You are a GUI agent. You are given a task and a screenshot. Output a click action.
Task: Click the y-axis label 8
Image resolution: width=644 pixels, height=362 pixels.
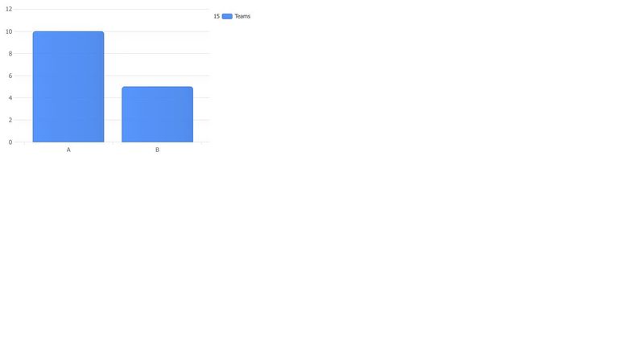pos(10,54)
